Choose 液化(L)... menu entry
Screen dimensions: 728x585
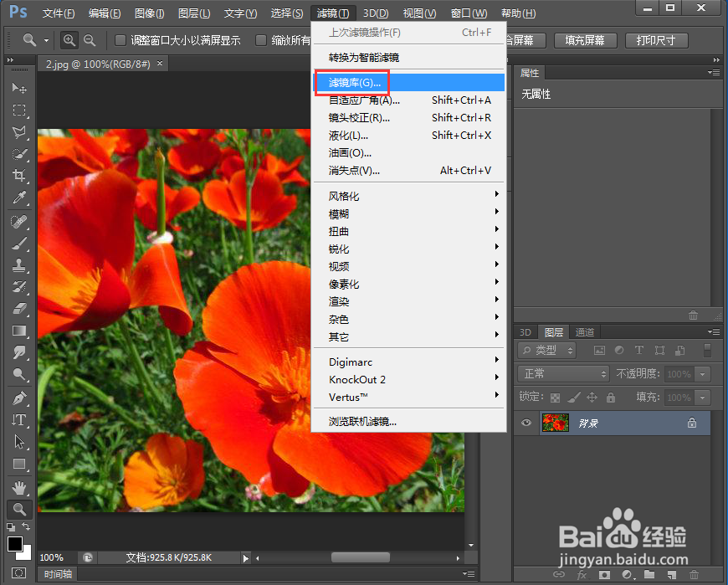click(x=408, y=136)
